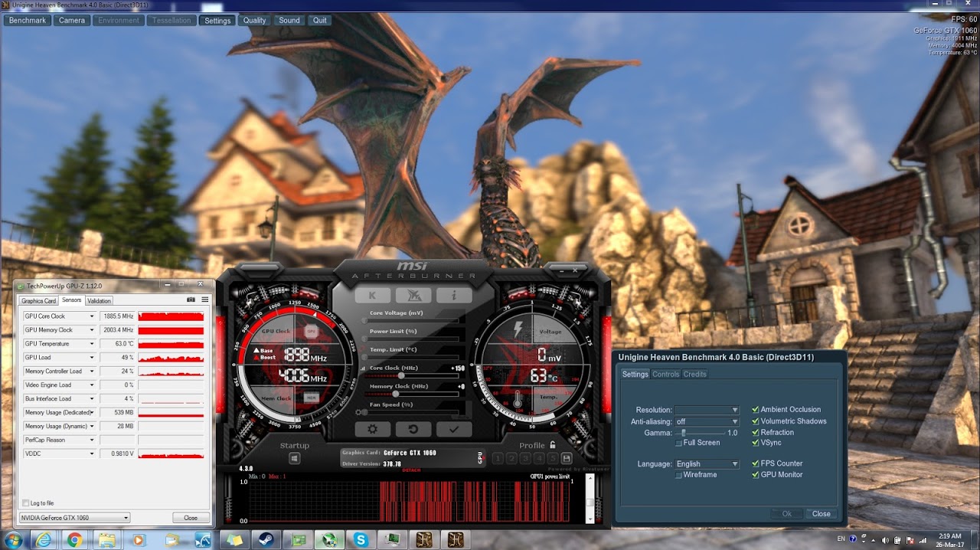The width and height of the screenshot is (980, 550).
Task: Select Afterburner profile slot 5
Action: click(x=553, y=458)
